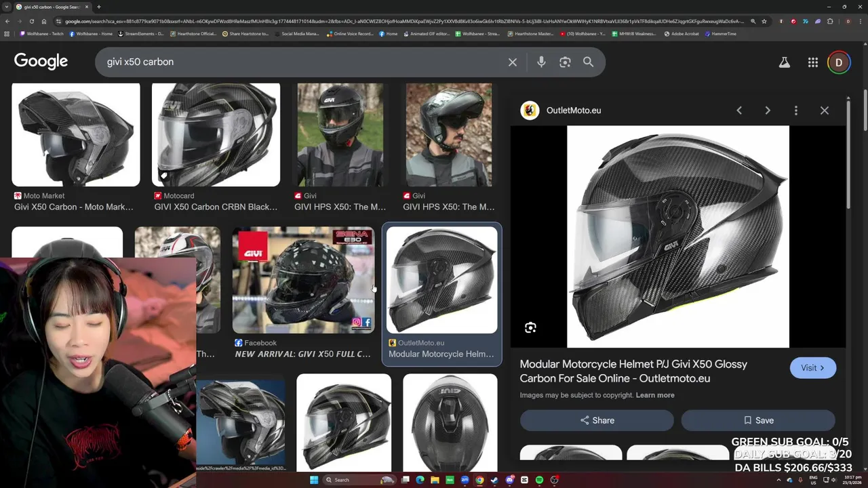Go back in Chrome
The width and height of the screenshot is (868, 488).
pos(7,21)
